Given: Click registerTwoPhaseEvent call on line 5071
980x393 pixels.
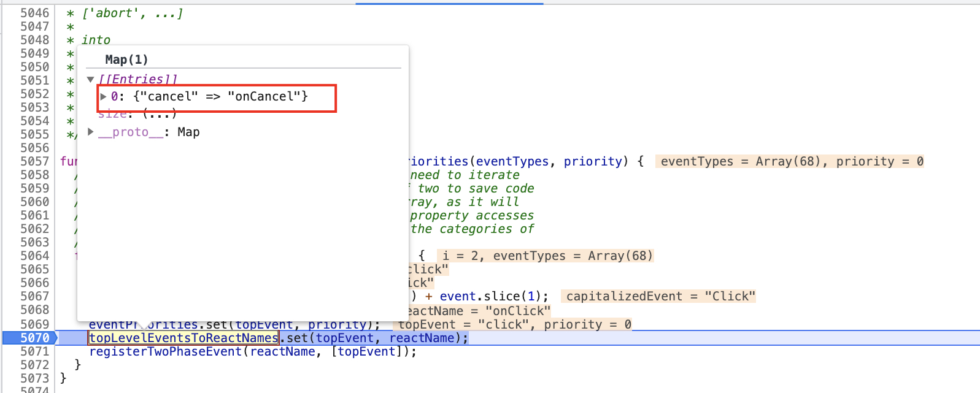Looking at the screenshot, I should tap(166, 351).
